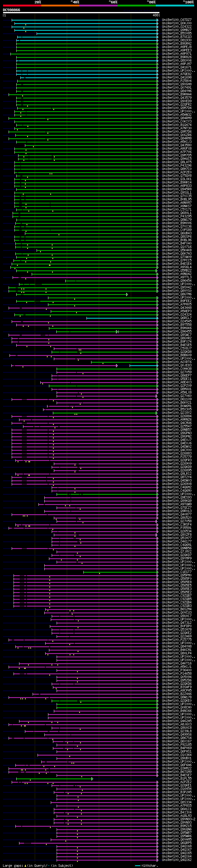Select hit label UniRef100_Q6RCL7

177,318
